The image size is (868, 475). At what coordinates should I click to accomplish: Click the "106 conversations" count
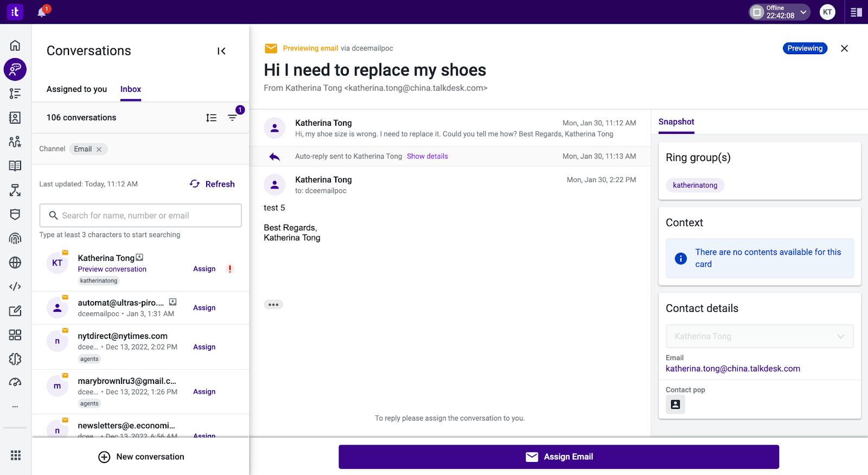coord(81,118)
